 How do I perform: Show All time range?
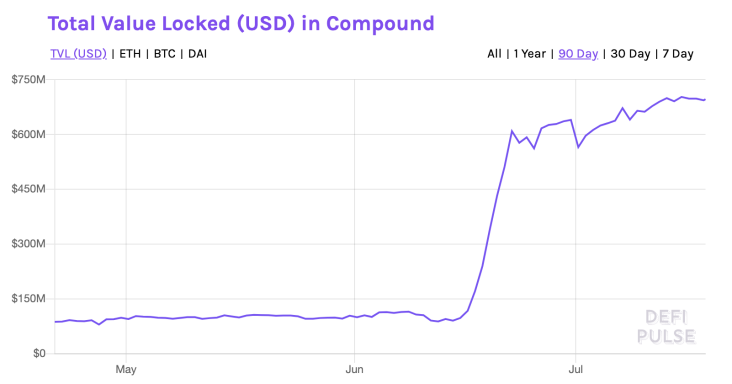(494, 54)
